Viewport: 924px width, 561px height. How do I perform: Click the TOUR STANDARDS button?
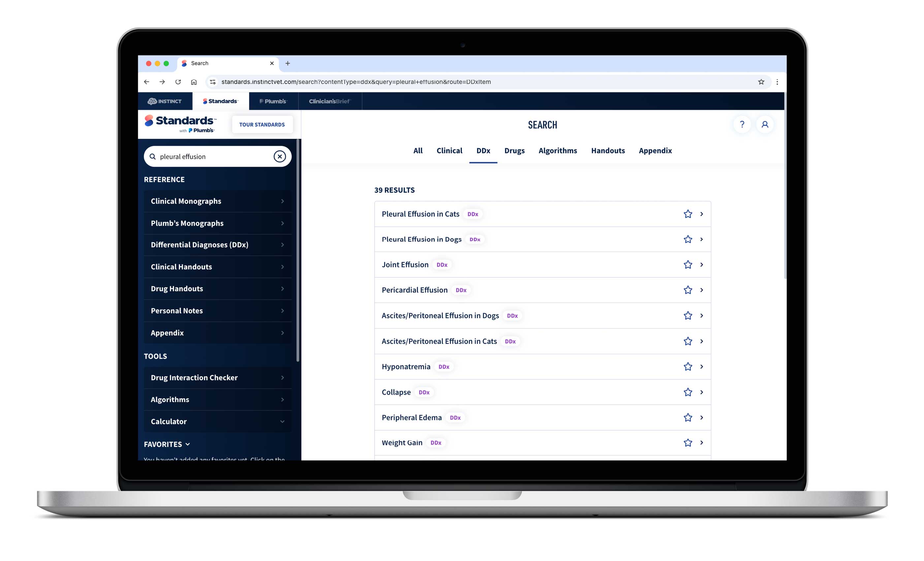(x=262, y=125)
